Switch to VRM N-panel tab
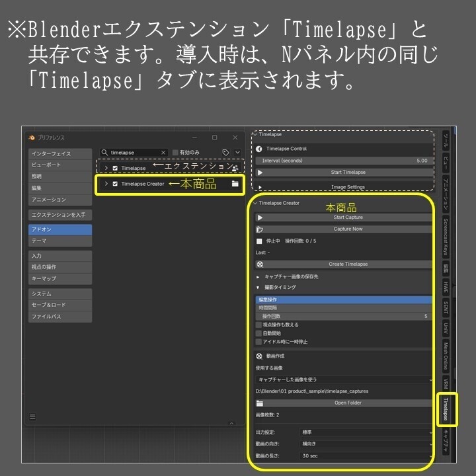Screen dimensions: 476x476 point(446,384)
